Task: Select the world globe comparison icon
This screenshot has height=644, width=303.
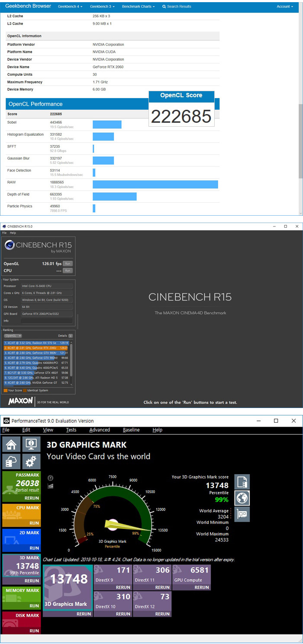Action: tap(242, 498)
